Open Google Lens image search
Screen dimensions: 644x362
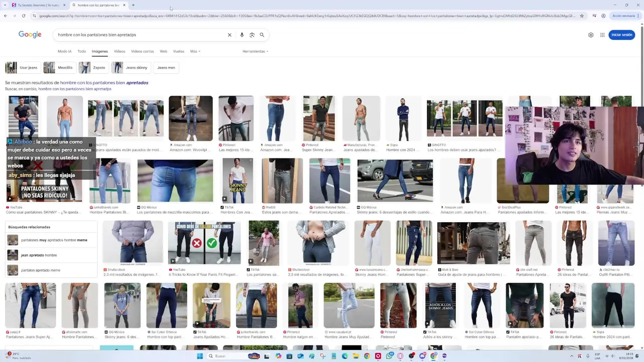point(252,35)
